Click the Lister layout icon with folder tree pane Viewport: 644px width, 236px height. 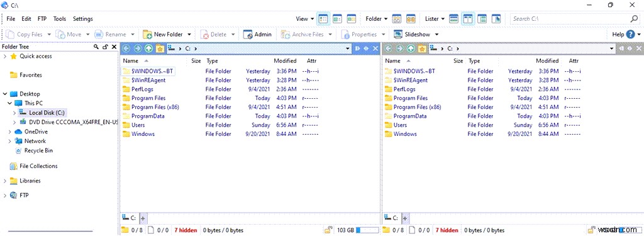482,18
